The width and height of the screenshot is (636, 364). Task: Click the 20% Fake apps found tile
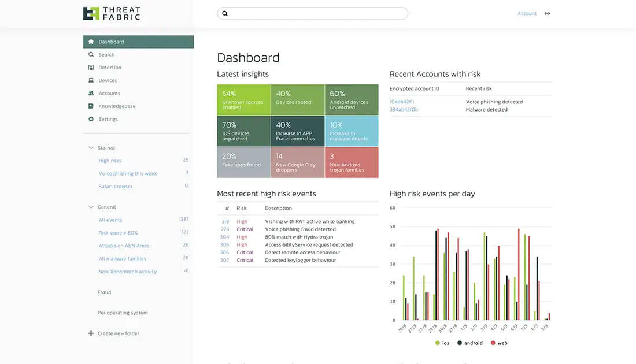tap(244, 162)
